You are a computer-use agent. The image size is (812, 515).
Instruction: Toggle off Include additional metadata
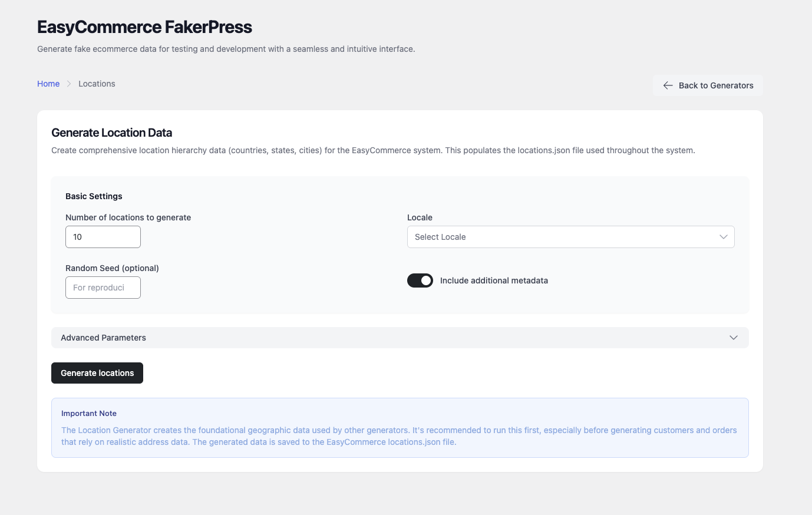click(x=420, y=280)
